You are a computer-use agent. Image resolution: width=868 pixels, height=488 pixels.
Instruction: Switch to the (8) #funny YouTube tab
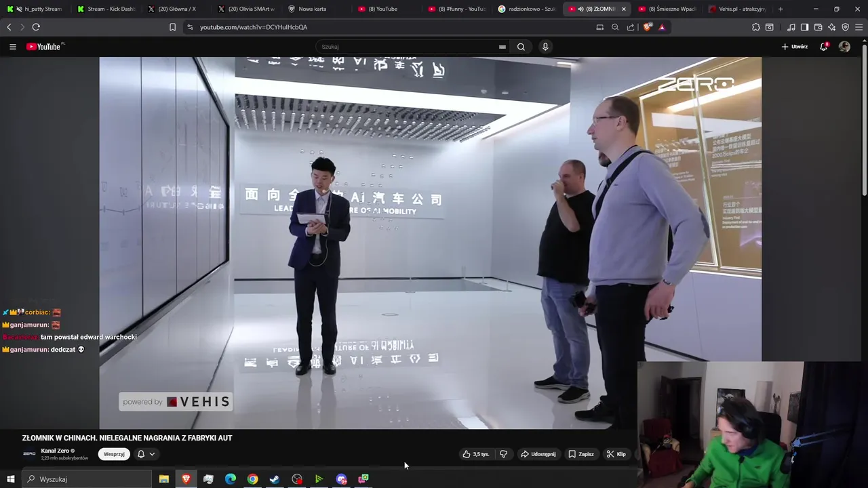tap(458, 9)
